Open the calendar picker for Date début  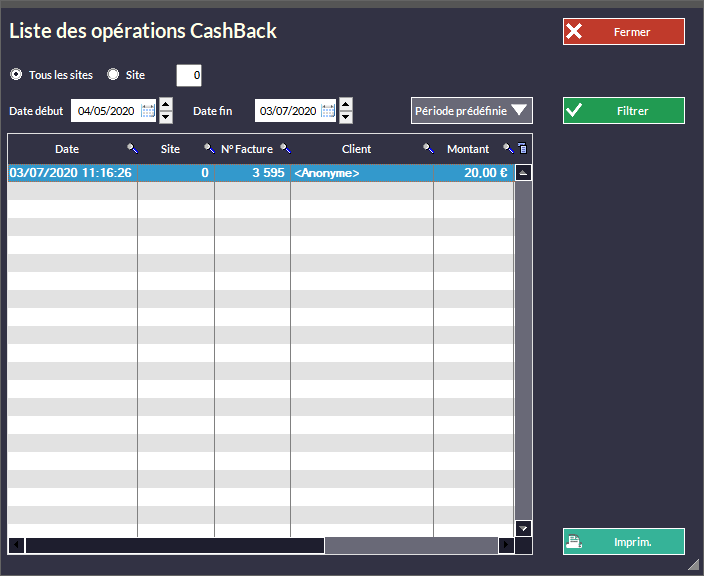coord(148,111)
